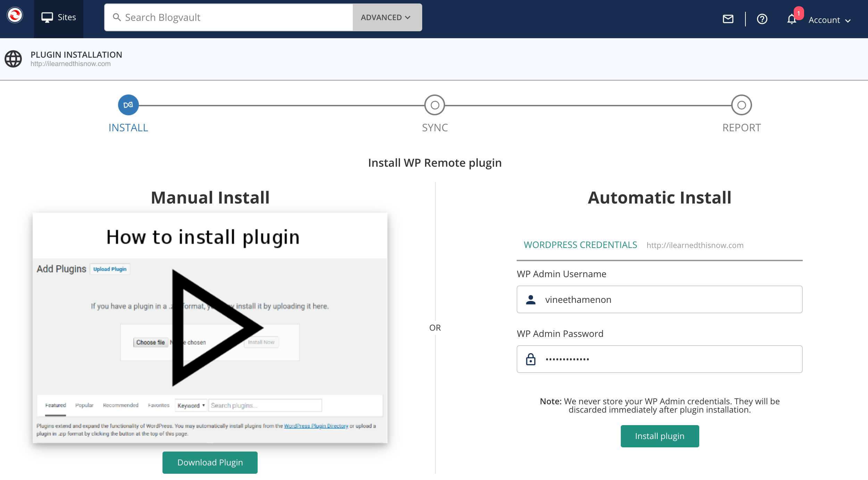Open the Keyword dropdown in video thumbnail
868x480 pixels.
[191, 405]
